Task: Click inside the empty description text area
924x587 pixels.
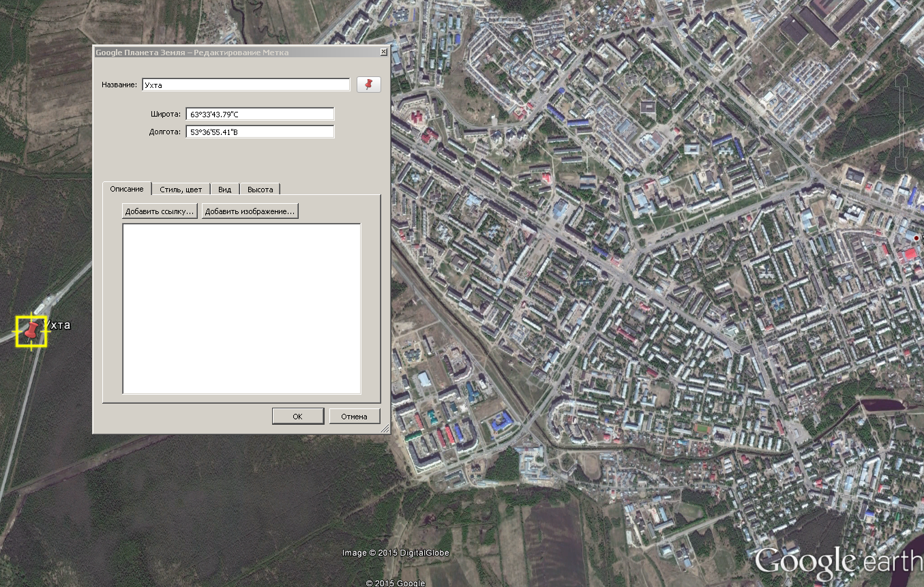Action: [241, 309]
